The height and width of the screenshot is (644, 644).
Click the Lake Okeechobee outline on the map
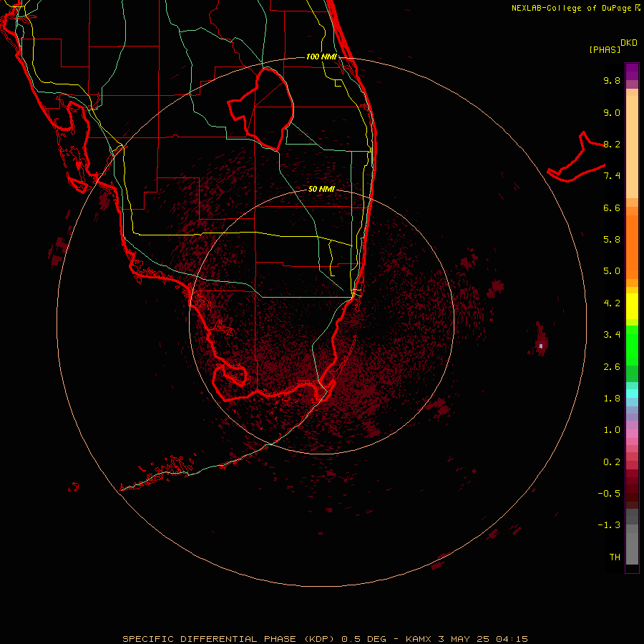coord(260,109)
